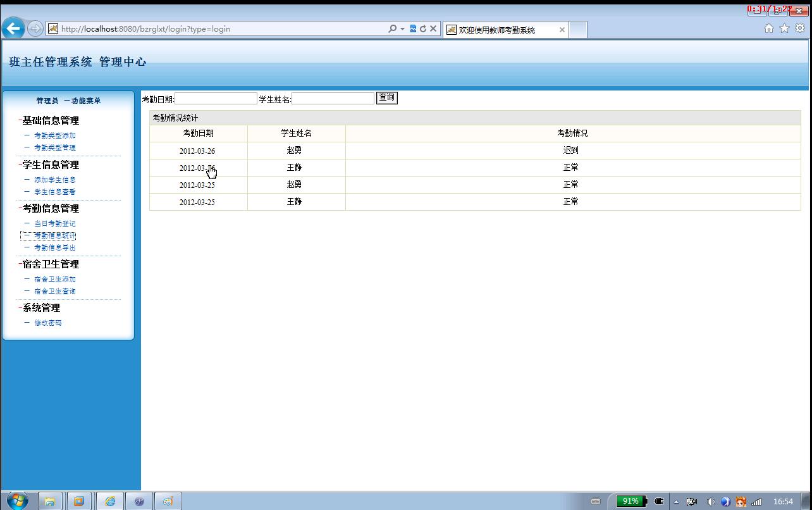Click the 考勤情况 column header
Image resolution: width=812 pixels, height=510 pixels.
coord(572,133)
